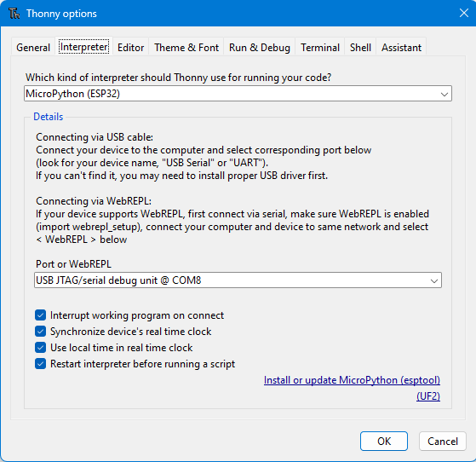Open the Terminal tab
The width and height of the screenshot is (476, 462).
click(x=320, y=48)
